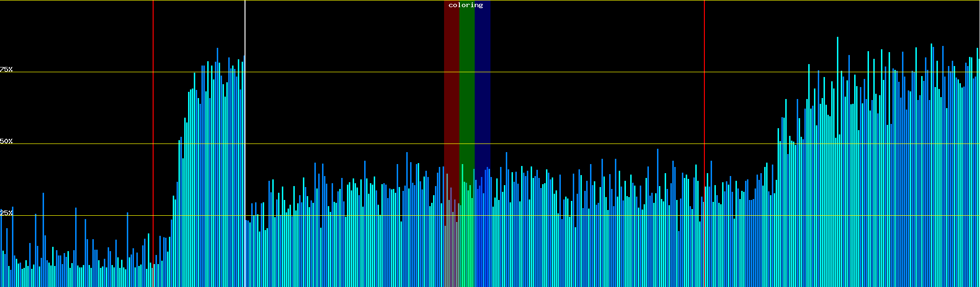Click the grey bars inside red band

point(451,249)
